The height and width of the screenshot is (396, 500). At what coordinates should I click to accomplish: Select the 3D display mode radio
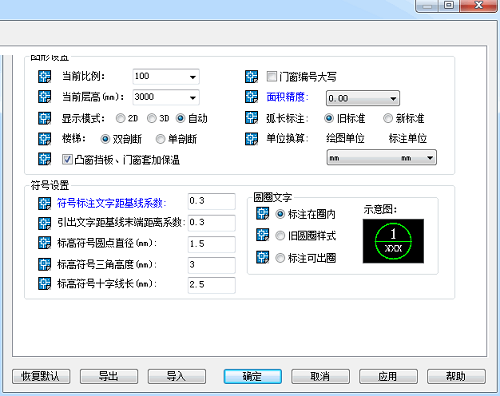pyautogui.click(x=152, y=118)
